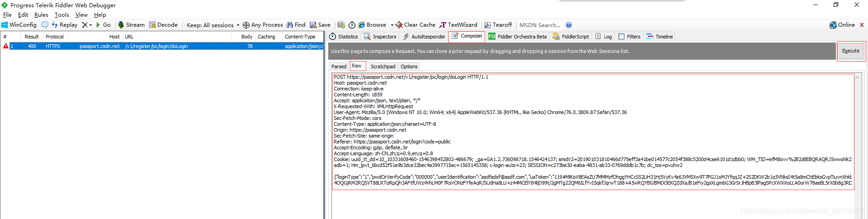Click the timer stopwatch icon
Screen dimensions: 868x219
[352, 25]
